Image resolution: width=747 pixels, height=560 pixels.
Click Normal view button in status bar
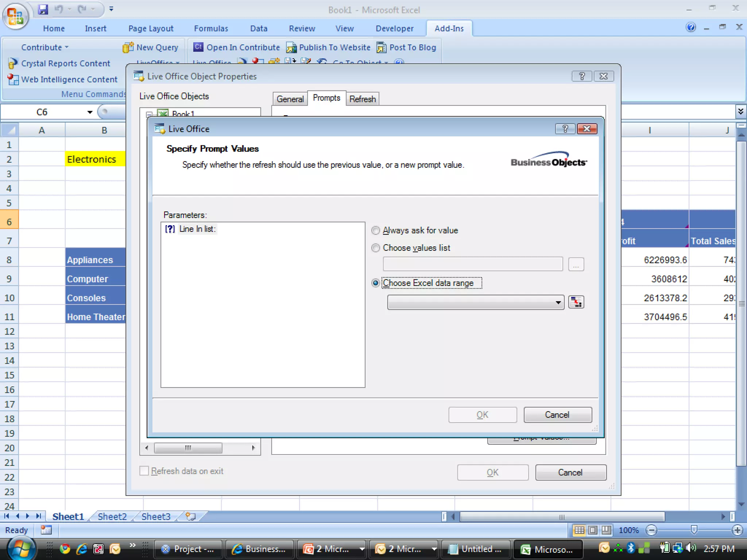point(579,530)
